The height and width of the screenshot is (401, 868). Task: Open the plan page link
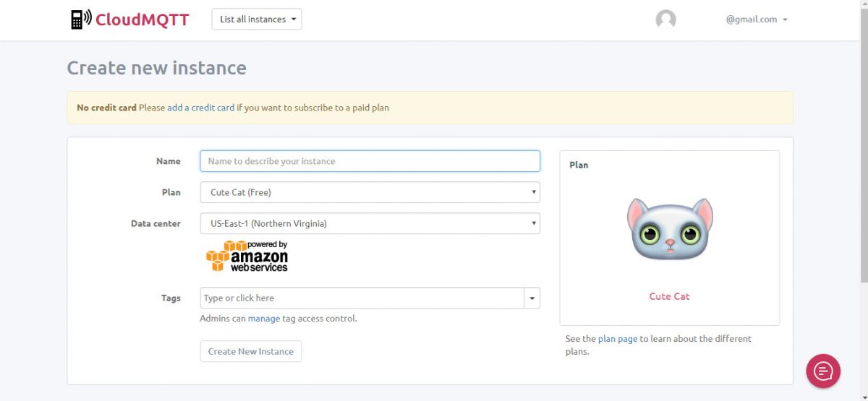pos(618,338)
